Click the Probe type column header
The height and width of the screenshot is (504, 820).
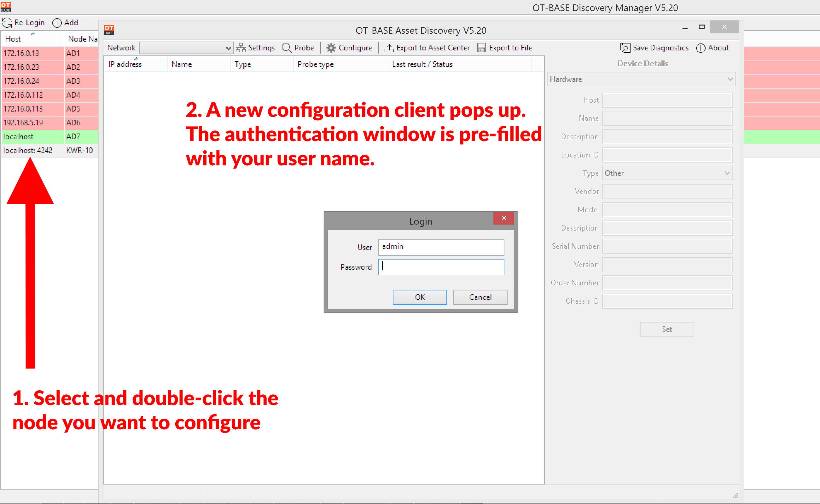pos(340,64)
